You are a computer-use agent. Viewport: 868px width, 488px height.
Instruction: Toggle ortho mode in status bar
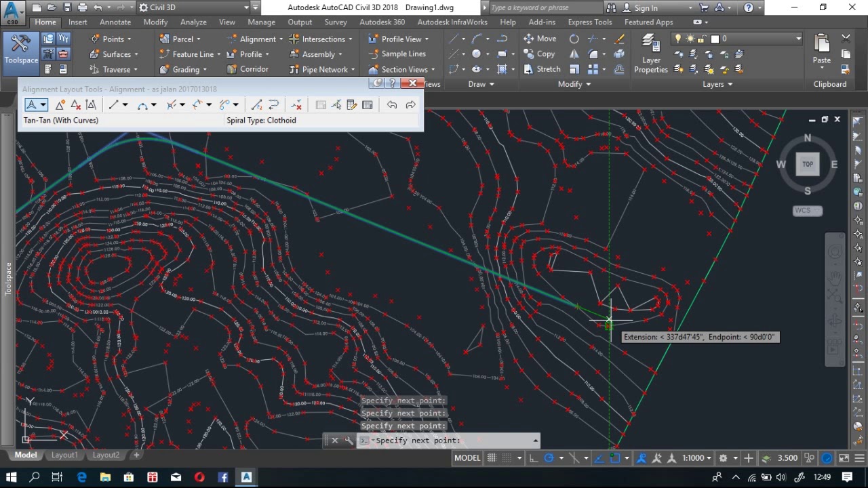click(534, 458)
